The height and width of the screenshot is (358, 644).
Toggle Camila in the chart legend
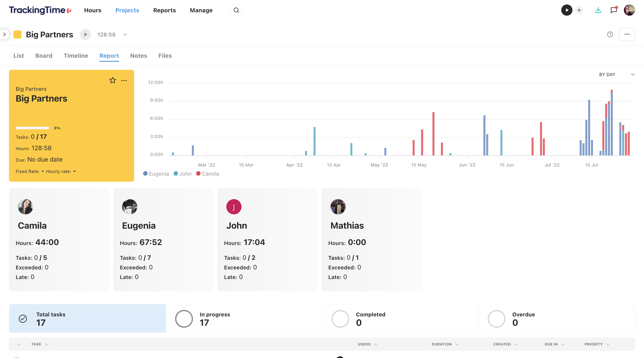pyautogui.click(x=207, y=173)
